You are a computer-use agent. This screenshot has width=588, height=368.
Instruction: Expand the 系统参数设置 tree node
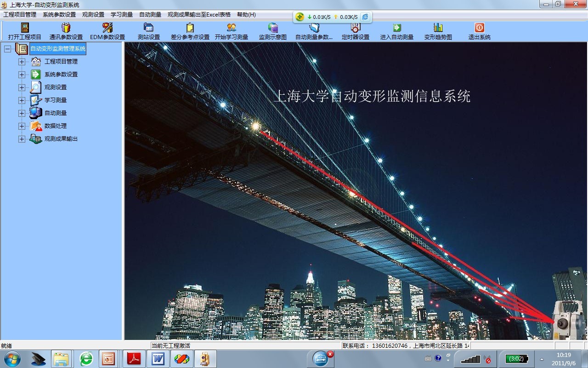point(22,75)
